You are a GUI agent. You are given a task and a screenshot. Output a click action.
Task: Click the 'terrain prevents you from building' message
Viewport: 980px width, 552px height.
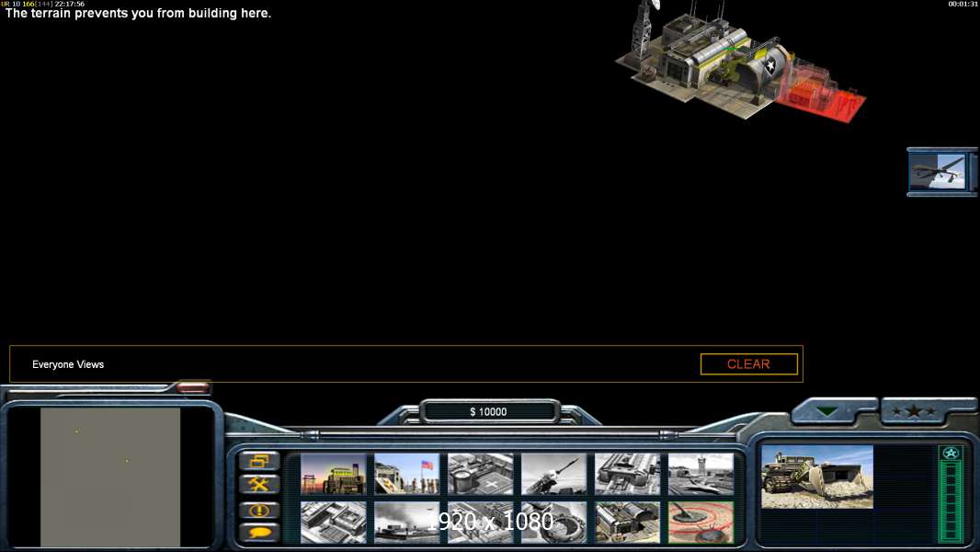tap(138, 13)
